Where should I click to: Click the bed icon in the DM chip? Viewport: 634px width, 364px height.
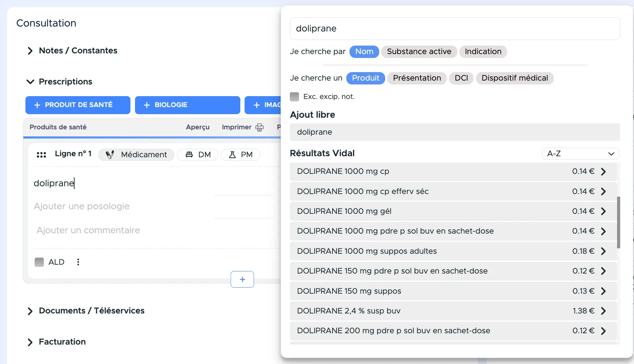(x=189, y=154)
